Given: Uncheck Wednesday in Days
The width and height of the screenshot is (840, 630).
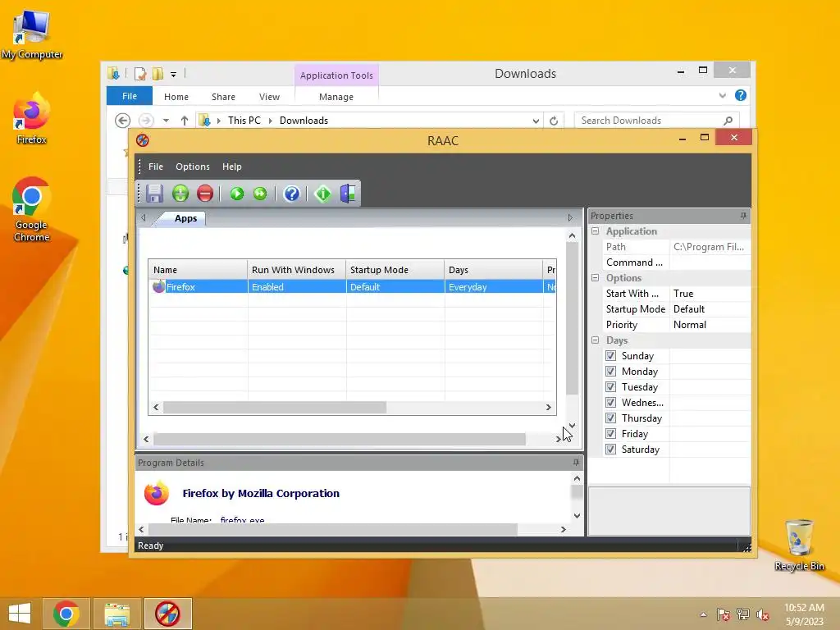Looking at the screenshot, I should [x=610, y=402].
